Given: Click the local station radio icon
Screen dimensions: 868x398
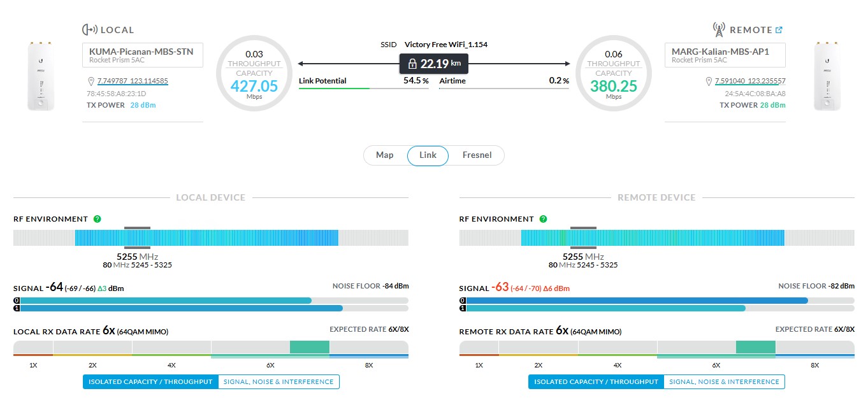Looking at the screenshot, I should tap(90, 30).
